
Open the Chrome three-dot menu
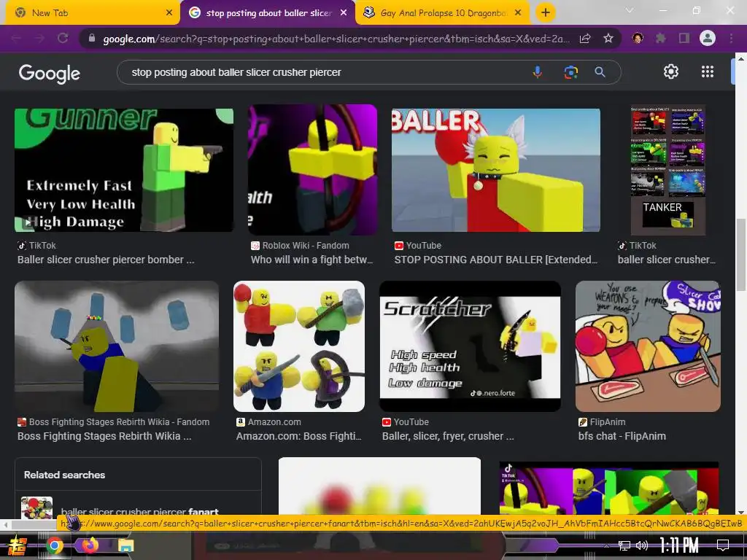click(x=731, y=39)
